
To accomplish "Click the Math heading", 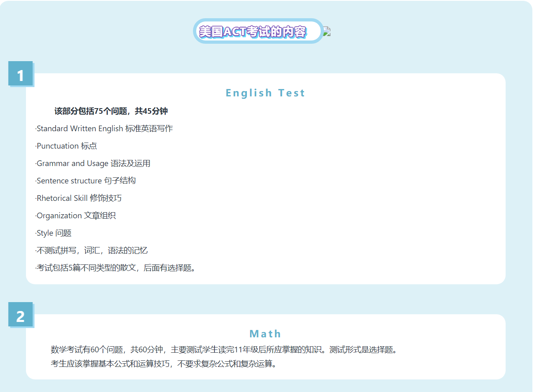I will point(265,334).
